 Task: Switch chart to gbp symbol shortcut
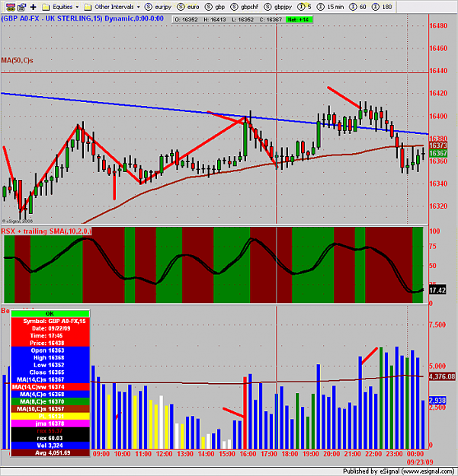click(215, 7)
